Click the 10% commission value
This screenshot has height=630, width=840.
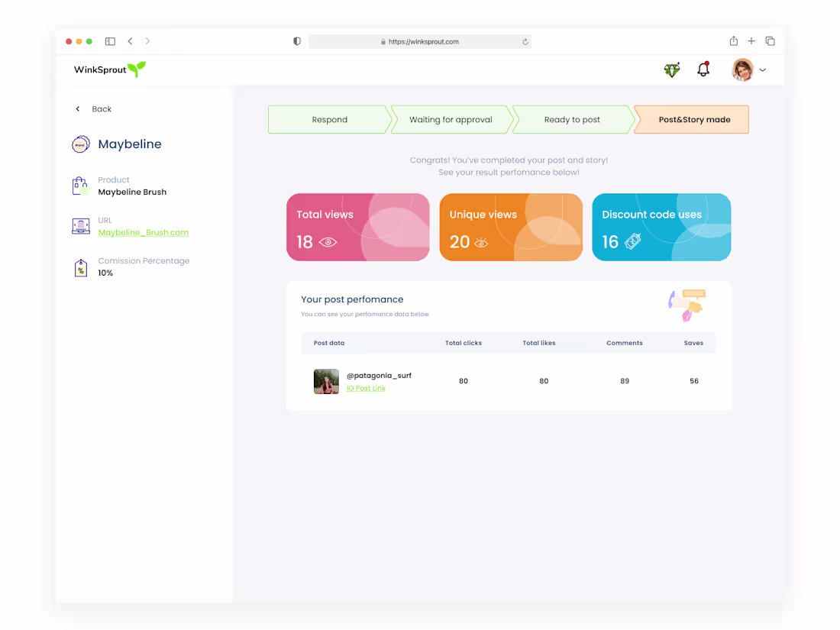coord(105,273)
